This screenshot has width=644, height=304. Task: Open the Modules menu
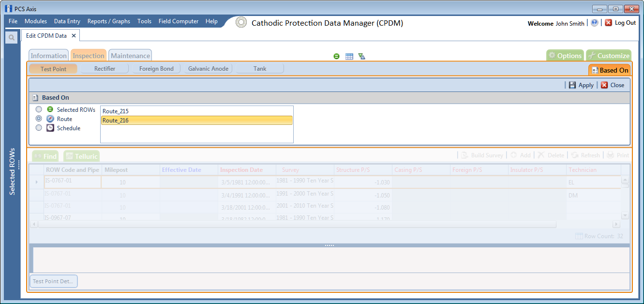coord(36,21)
